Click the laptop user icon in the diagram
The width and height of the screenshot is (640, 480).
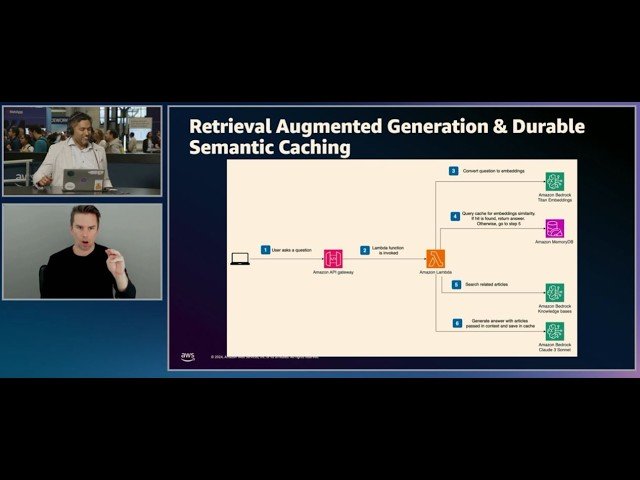[x=240, y=259]
